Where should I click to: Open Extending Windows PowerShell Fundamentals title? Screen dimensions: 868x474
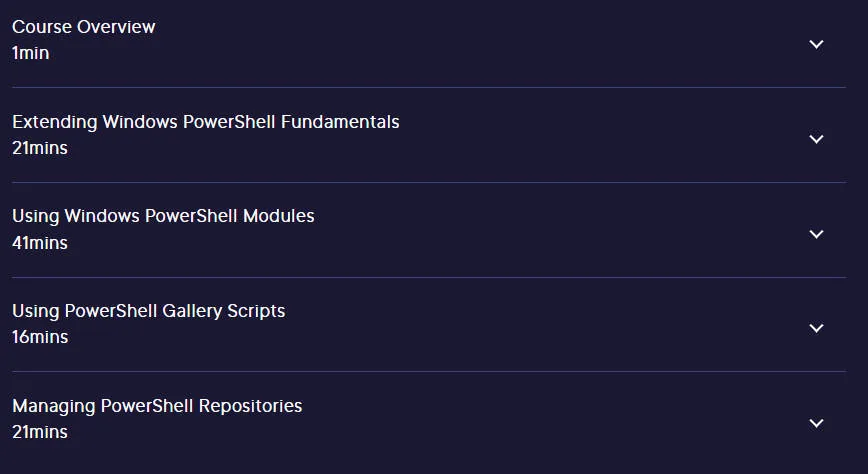click(206, 122)
